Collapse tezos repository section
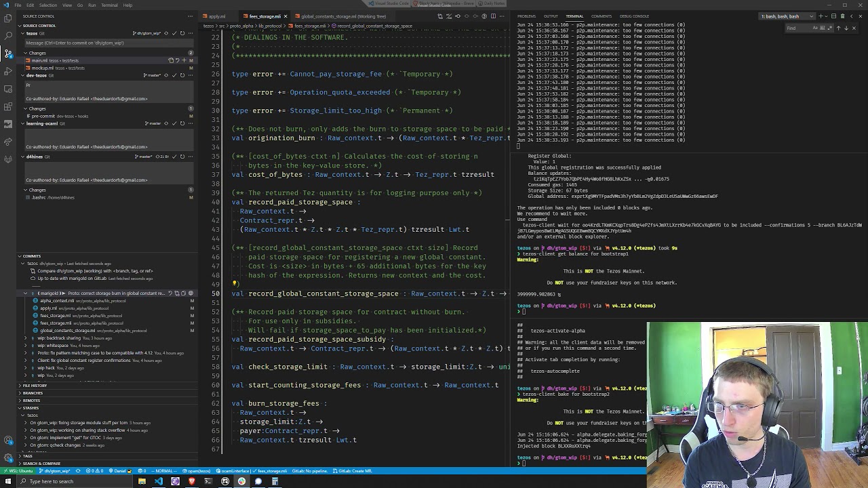868x488 pixels. (22, 33)
